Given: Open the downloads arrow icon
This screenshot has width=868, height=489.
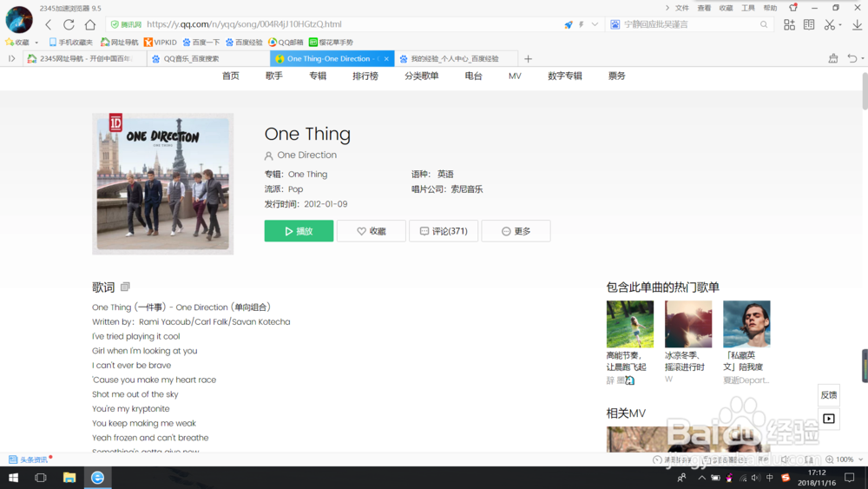Looking at the screenshot, I should [857, 24].
